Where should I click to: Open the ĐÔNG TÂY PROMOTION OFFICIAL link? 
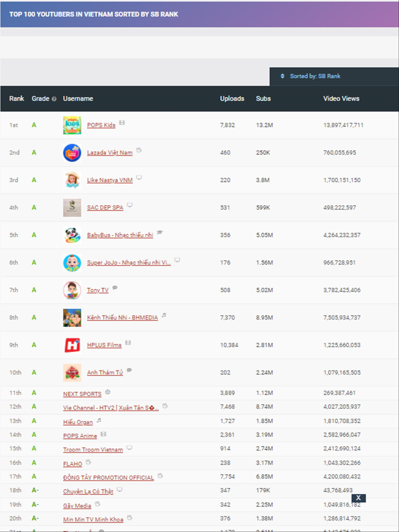point(109,477)
